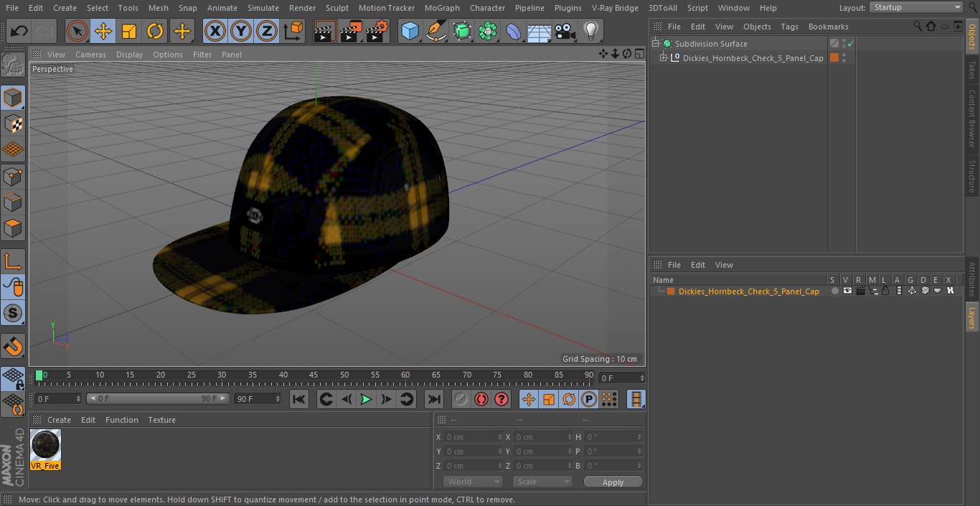Click the Undo arrow icon

point(19,32)
